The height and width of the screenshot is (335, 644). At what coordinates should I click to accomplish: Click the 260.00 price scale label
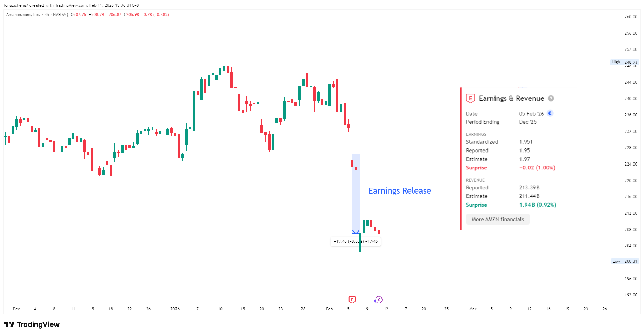tap(631, 17)
